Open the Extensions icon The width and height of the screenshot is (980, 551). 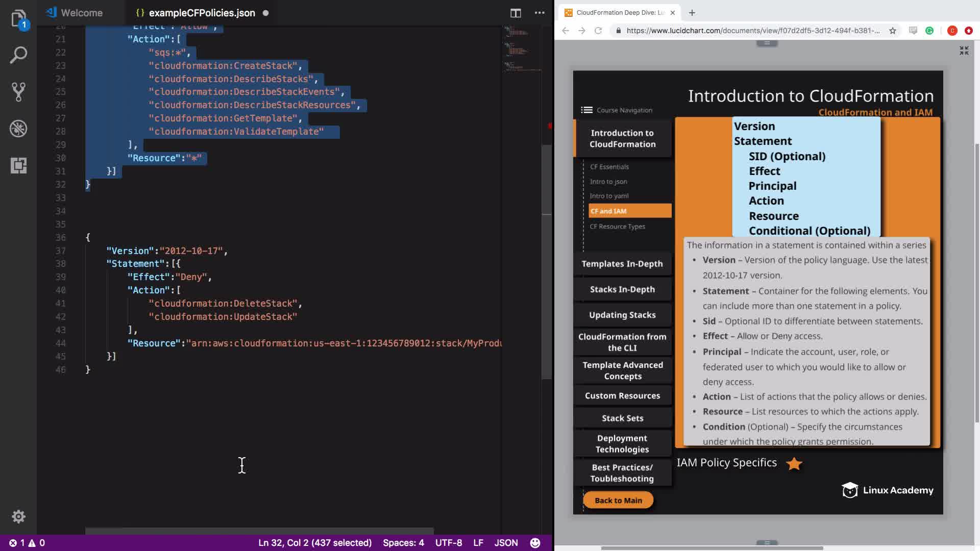18,165
